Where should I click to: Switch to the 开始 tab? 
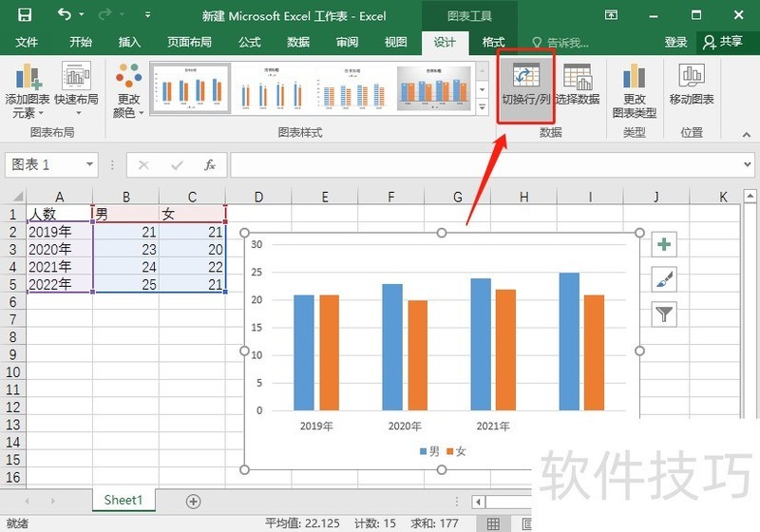pyautogui.click(x=81, y=42)
